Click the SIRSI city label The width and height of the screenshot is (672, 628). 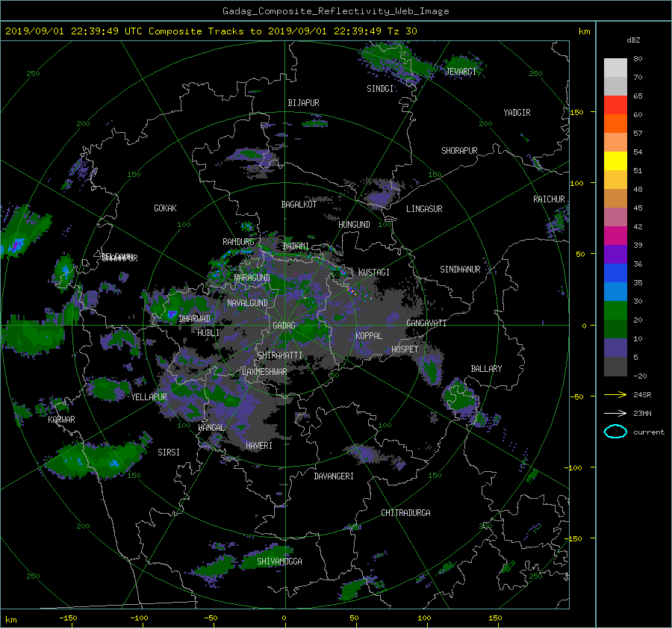click(169, 453)
